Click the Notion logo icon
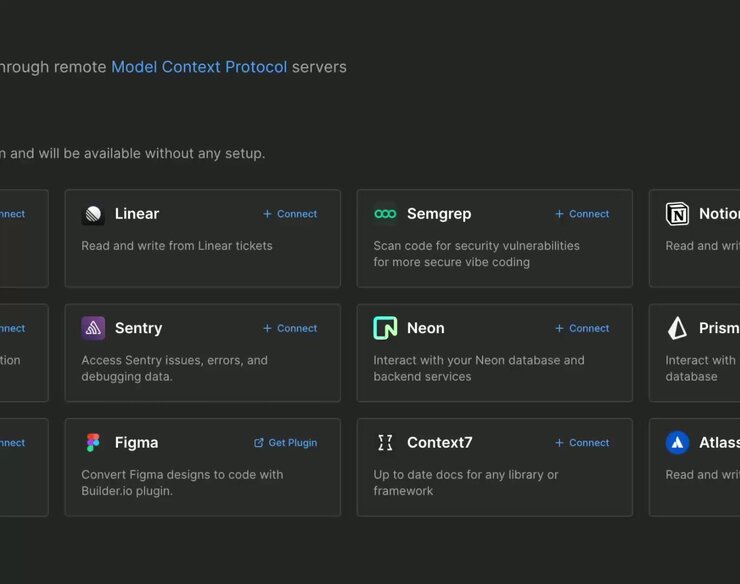The width and height of the screenshot is (740, 584). tap(677, 214)
